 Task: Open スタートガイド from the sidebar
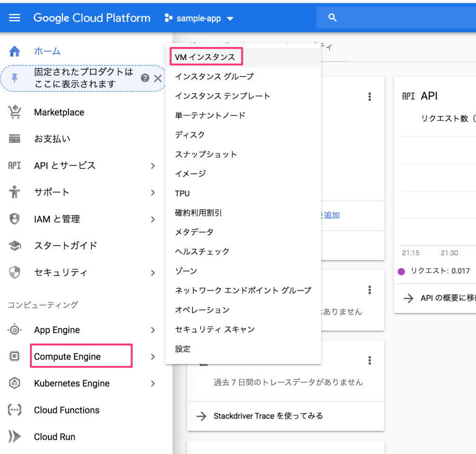66,246
